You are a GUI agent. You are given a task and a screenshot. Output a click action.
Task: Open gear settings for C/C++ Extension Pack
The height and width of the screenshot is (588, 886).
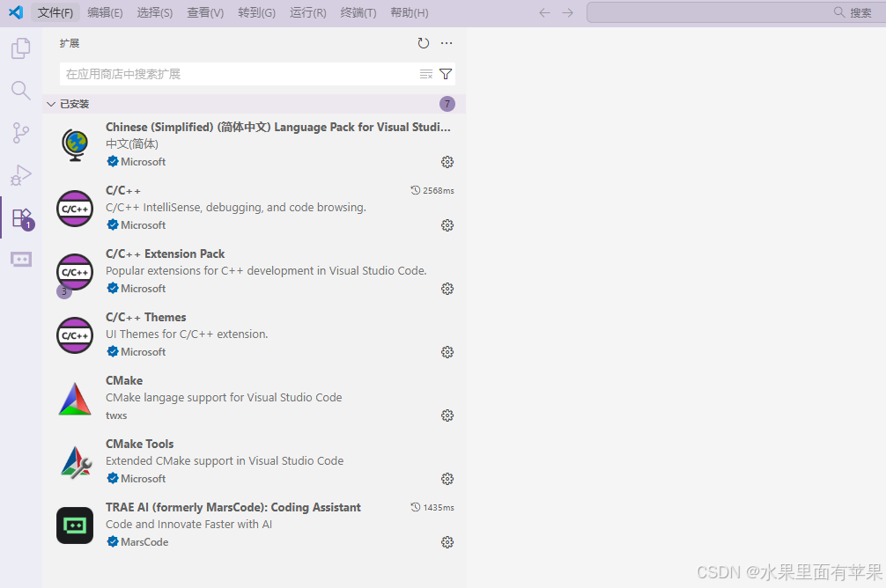447,289
